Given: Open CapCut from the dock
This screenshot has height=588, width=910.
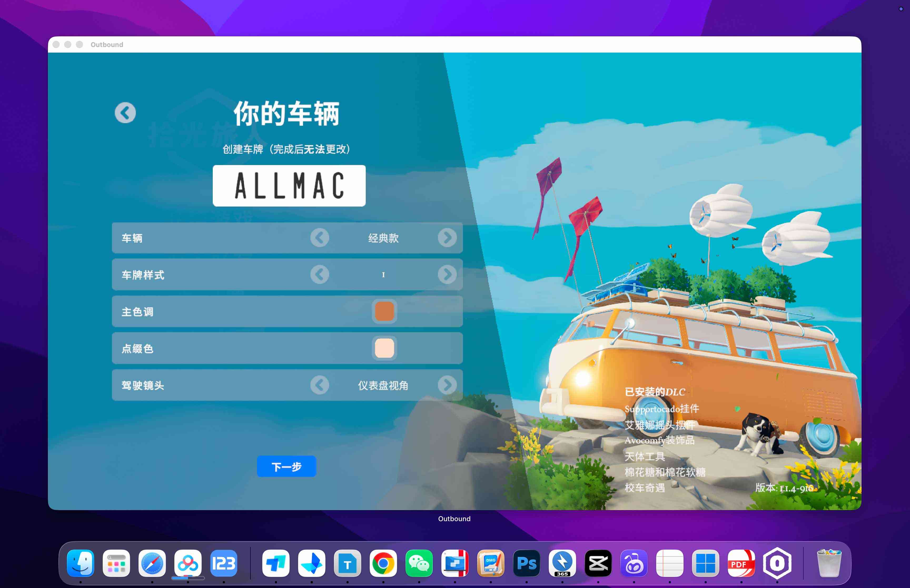Looking at the screenshot, I should pyautogui.click(x=598, y=563).
